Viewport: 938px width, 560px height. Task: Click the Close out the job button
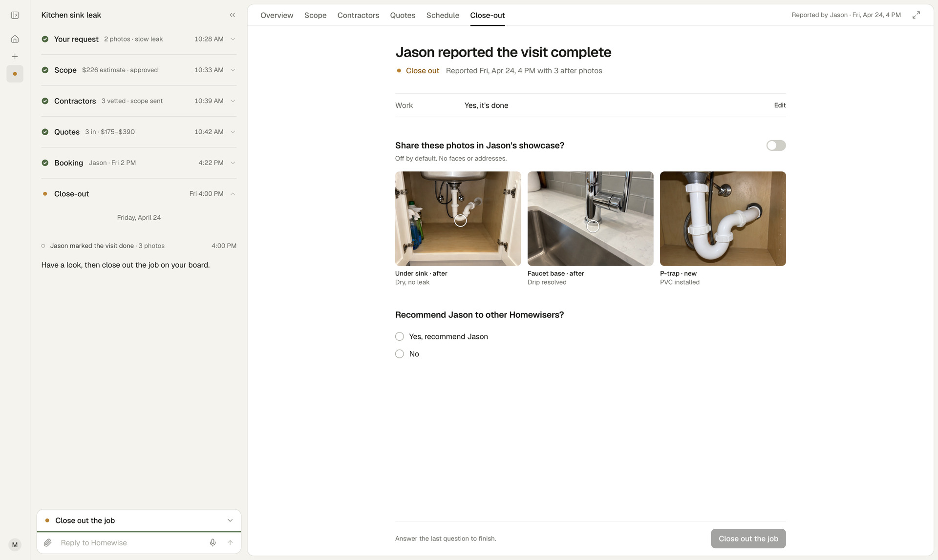[748, 539]
